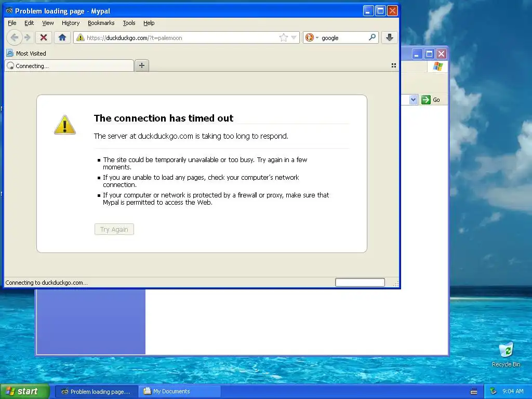
Task: Open address dropdown in My Documents window
Action: tap(413, 100)
